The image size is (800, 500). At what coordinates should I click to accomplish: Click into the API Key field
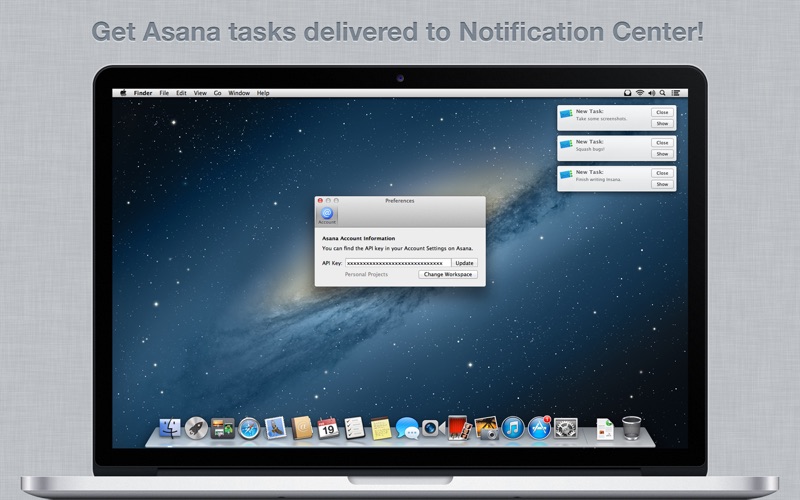coord(398,263)
